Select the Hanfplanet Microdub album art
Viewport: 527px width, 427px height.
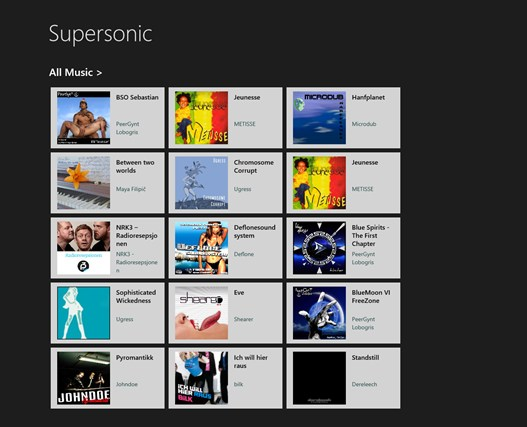tap(319, 118)
